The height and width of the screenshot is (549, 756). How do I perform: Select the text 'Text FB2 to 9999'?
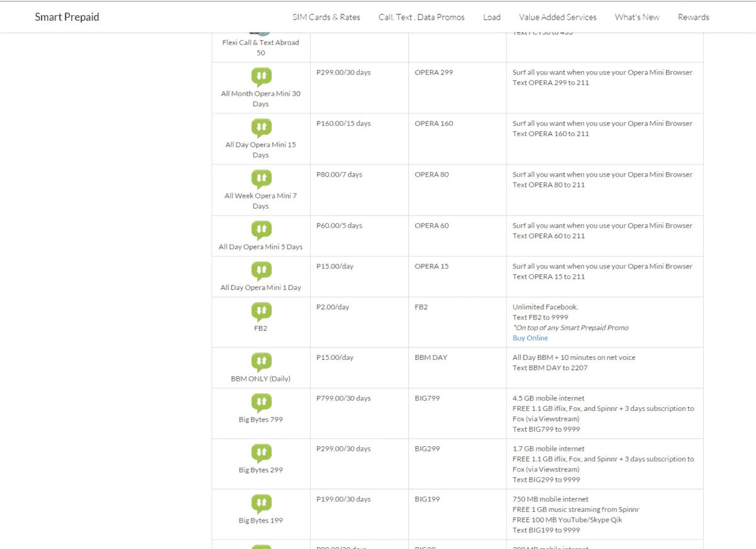click(541, 317)
